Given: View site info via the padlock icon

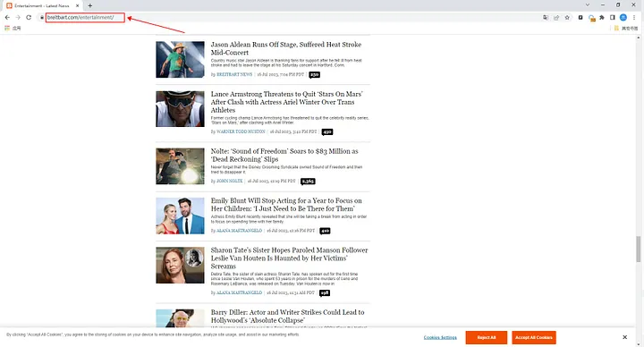Looking at the screenshot, I should click(x=41, y=17).
